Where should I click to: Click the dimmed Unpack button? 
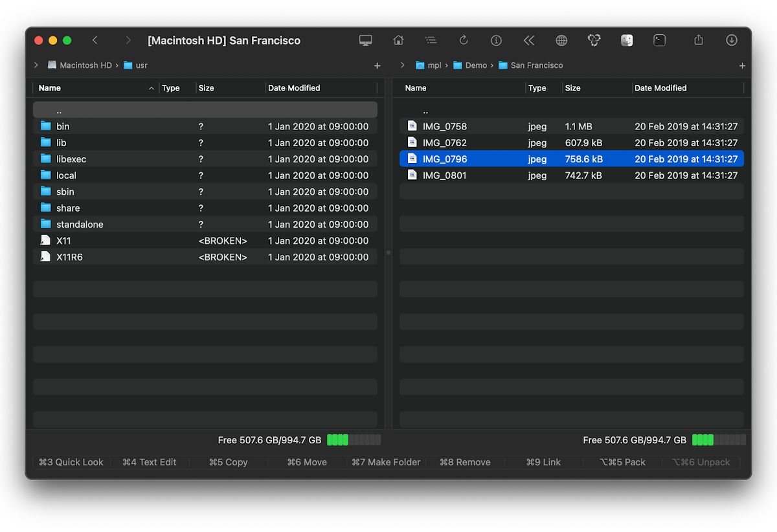701,462
